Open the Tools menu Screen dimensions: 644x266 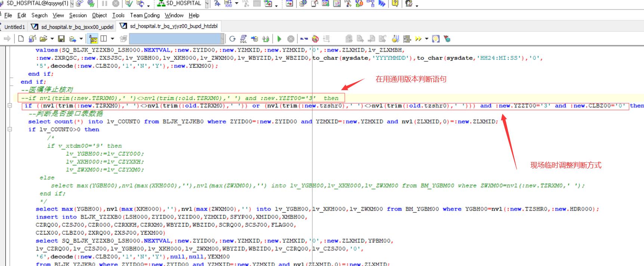(118, 15)
